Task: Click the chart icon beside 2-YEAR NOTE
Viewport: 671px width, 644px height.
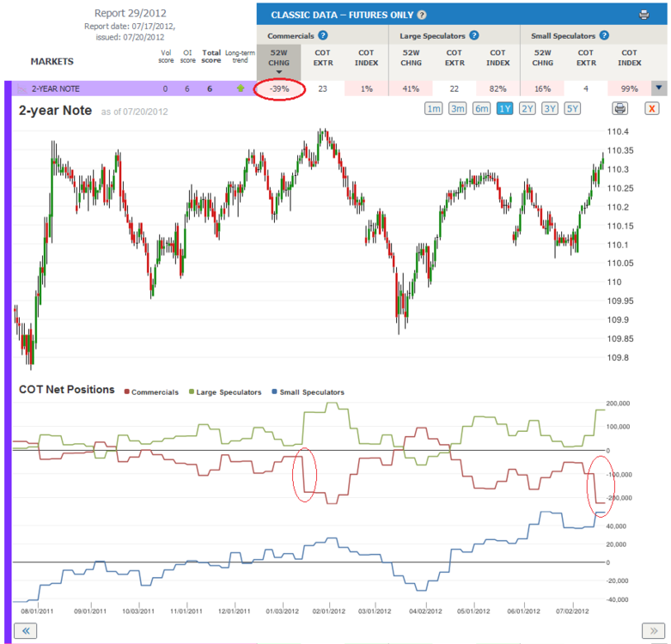Action: tap(21, 89)
